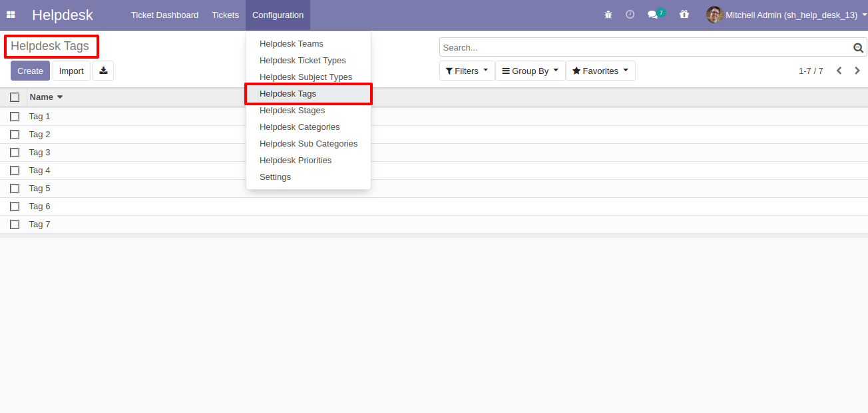The height and width of the screenshot is (413, 868).
Task: Click the 1-7 / 7 pager counter
Action: 811,71
